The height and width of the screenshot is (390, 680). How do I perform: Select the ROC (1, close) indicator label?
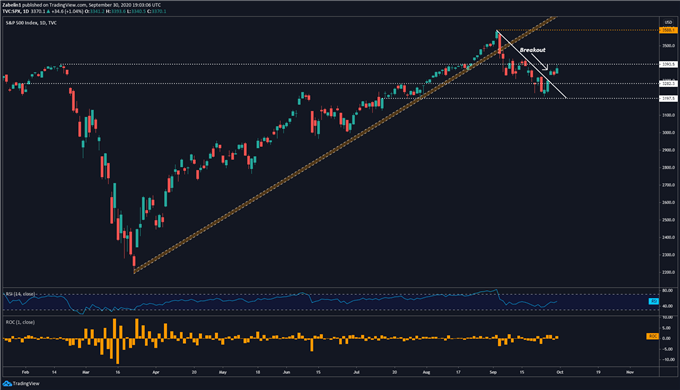[x=20, y=322]
